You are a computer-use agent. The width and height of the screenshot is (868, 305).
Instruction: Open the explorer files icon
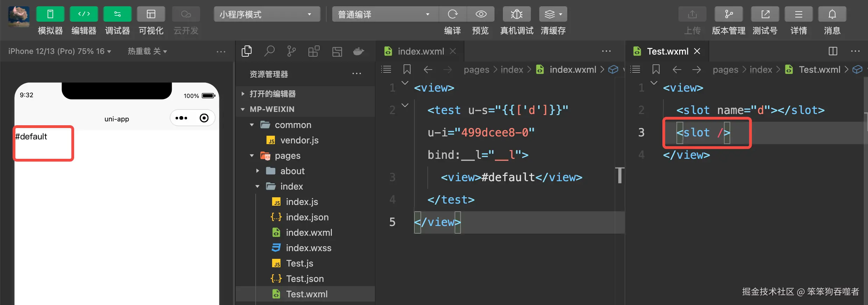pos(247,51)
